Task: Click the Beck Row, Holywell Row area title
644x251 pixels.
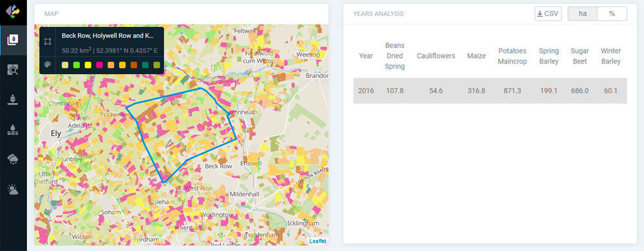Action: pos(108,35)
